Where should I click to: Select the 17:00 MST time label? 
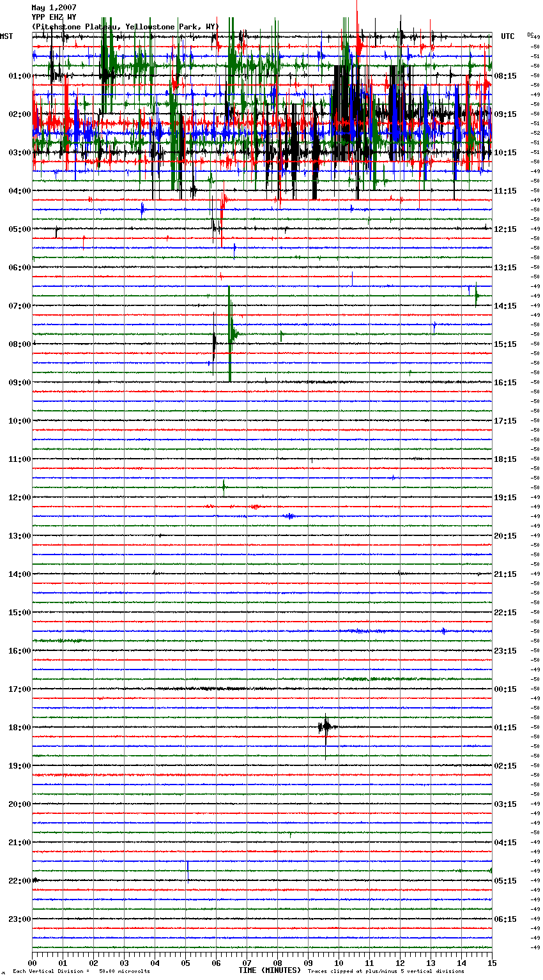click(x=20, y=689)
